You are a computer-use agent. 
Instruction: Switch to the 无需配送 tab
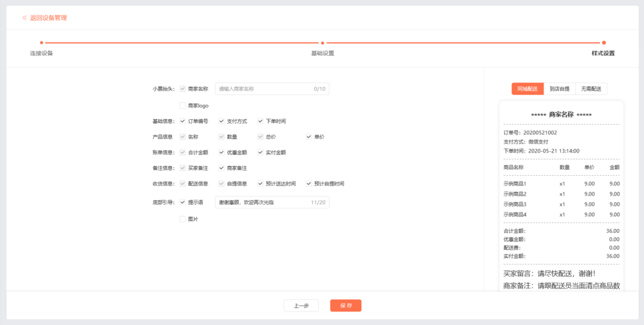point(591,89)
